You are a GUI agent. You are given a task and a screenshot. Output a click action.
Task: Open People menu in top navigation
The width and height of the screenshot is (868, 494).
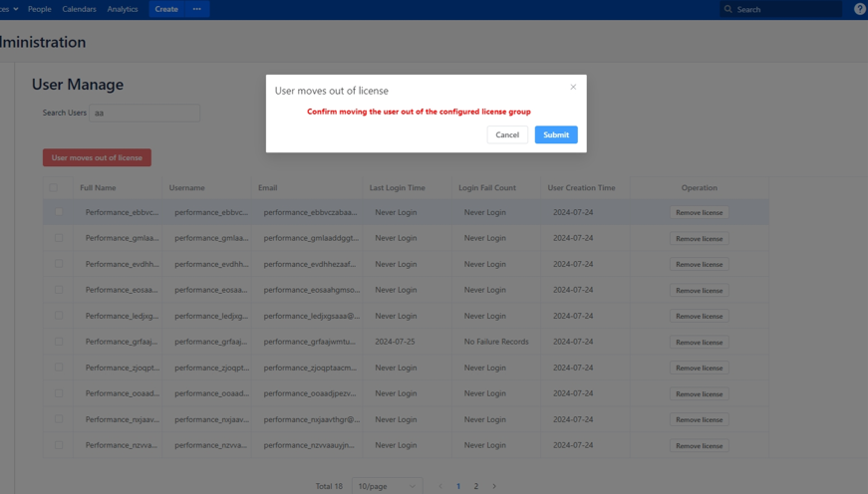(x=39, y=9)
